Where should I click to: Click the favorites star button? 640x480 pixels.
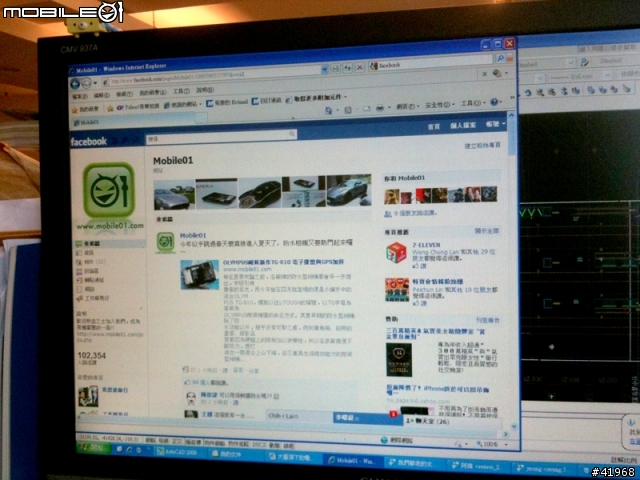click(x=85, y=109)
